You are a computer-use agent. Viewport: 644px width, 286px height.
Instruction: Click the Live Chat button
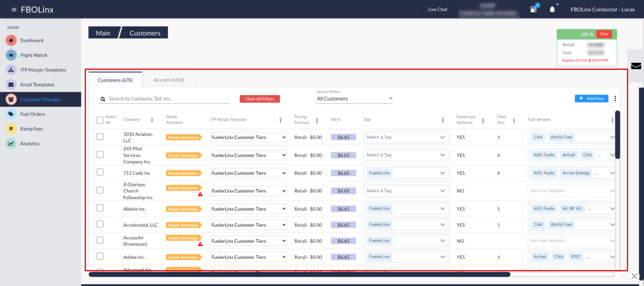438,9
